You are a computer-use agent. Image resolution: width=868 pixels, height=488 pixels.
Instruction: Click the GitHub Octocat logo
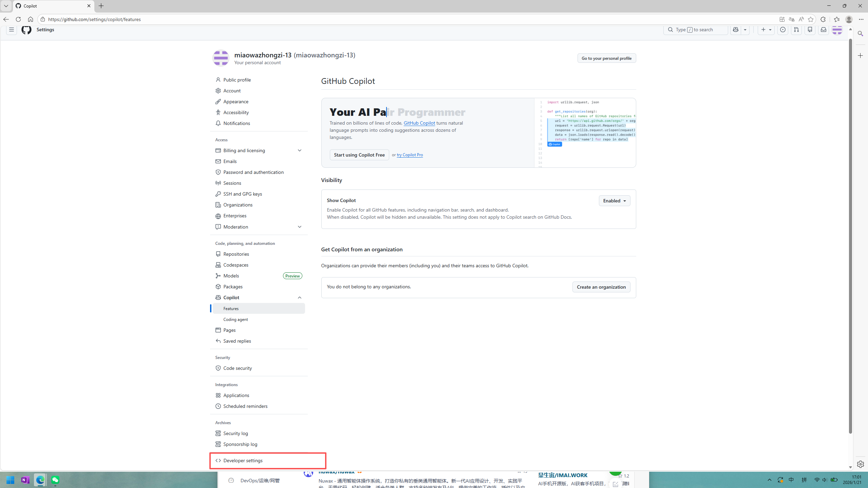[x=26, y=30]
